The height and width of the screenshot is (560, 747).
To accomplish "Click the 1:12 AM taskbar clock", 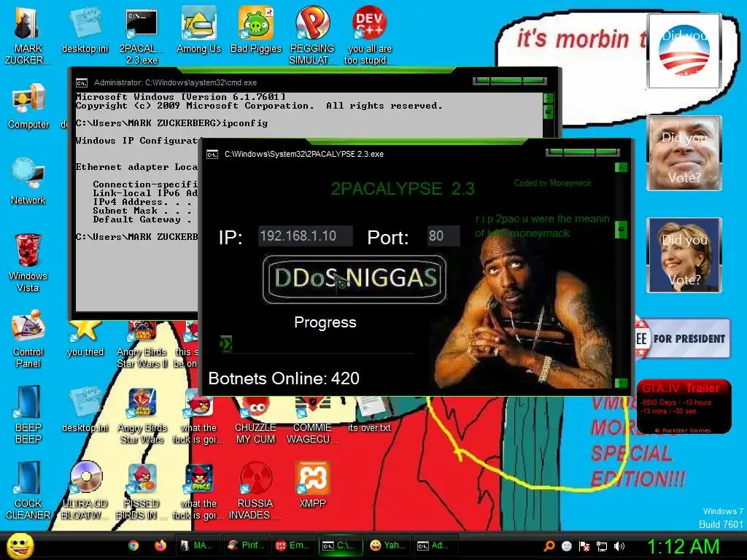I will click(683, 546).
